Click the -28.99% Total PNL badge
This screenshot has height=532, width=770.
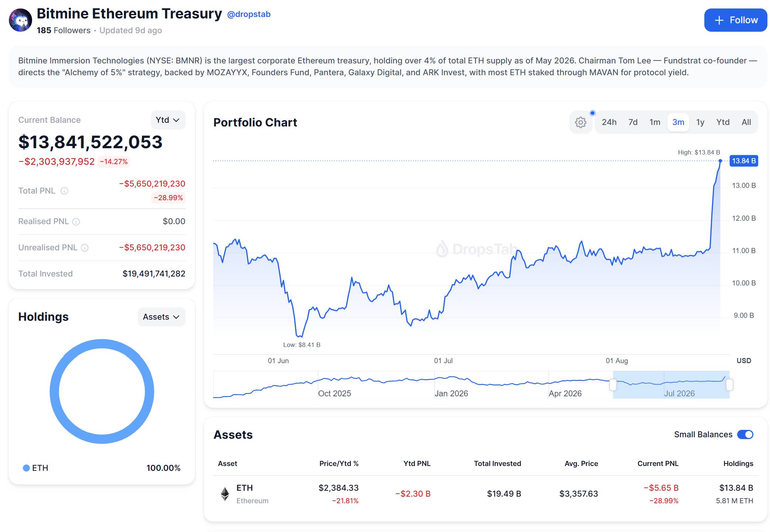[168, 198]
